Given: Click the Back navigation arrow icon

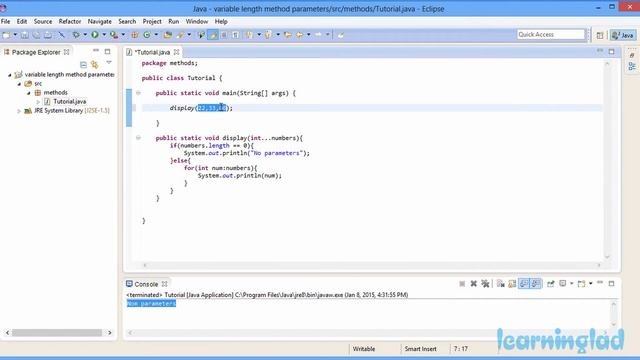Looking at the screenshot, I should coord(300,35).
